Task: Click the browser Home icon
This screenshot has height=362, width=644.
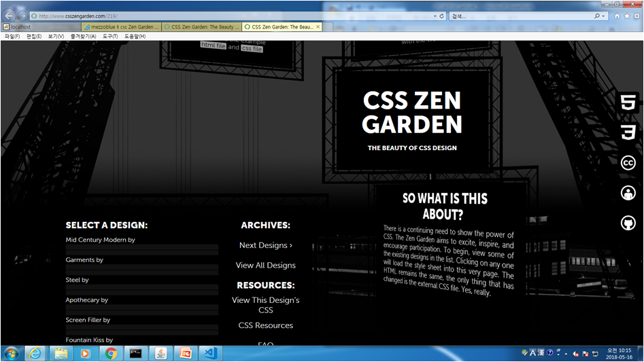Action: pyautogui.click(x=617, y=16)
